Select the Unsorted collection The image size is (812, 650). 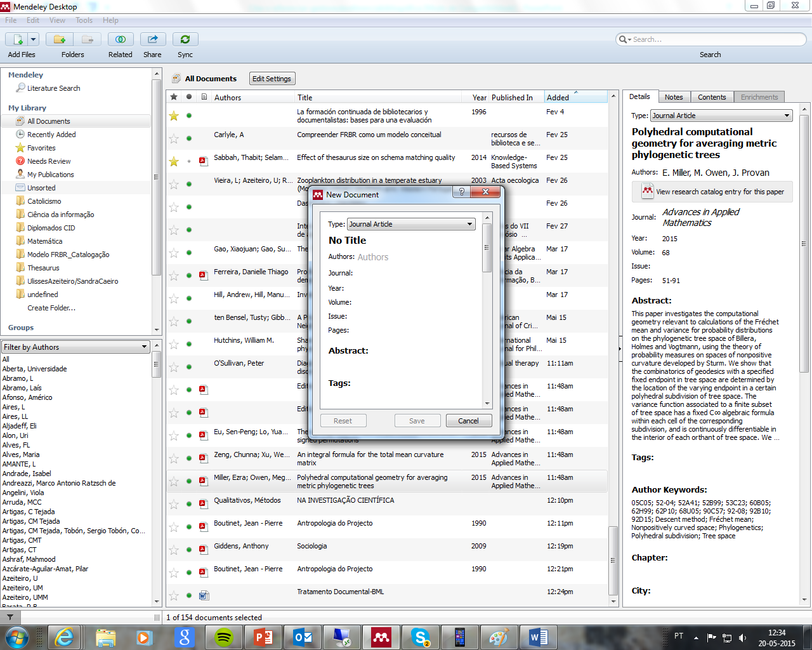point(41,188)
